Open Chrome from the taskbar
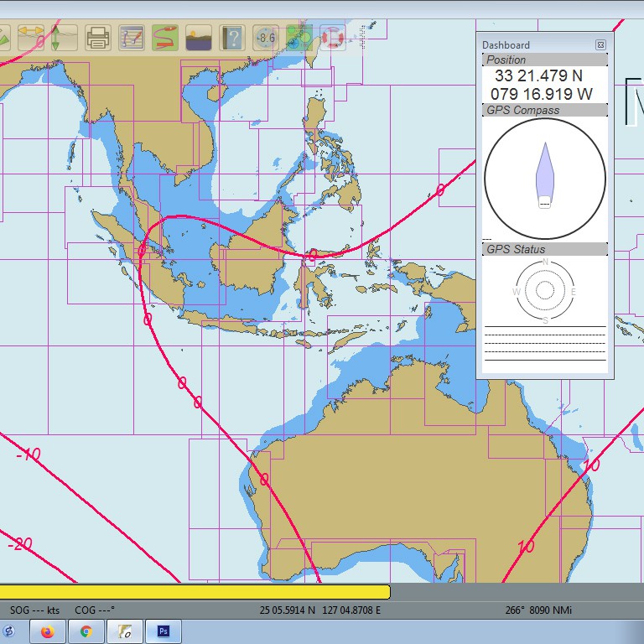The height and width of the screenshot is (644, 644). [86, 631]
